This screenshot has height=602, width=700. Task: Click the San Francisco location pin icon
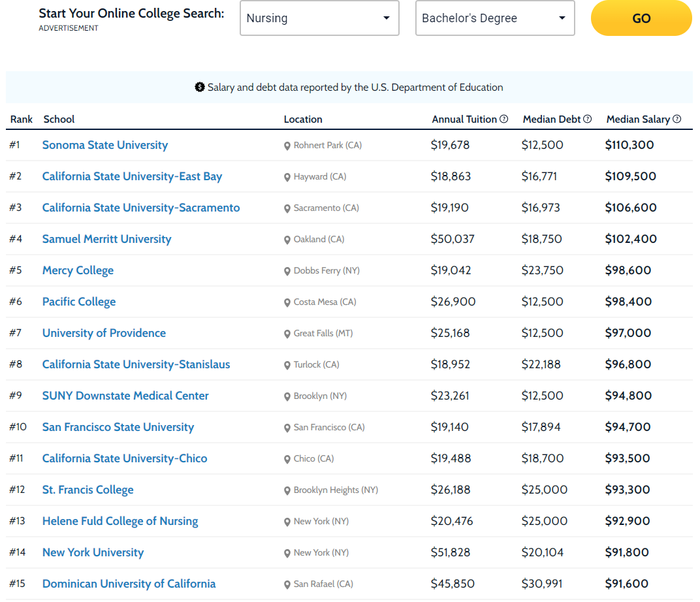[x=287, y=428]
